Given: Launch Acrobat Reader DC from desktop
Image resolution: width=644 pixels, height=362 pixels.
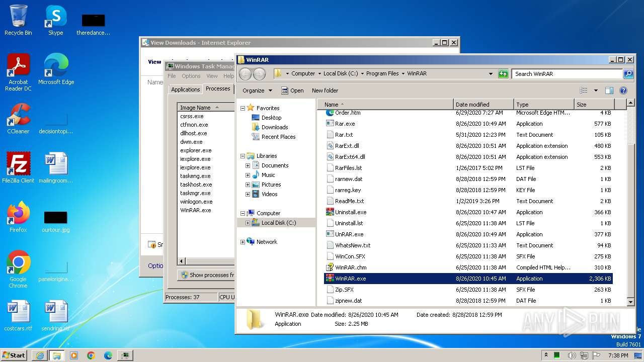Looking at the screenshot, I should (x=18, y=72).
